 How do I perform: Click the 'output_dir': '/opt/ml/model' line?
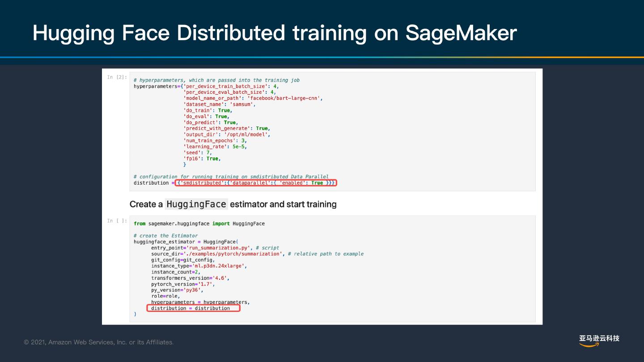(x=227, y=135)
